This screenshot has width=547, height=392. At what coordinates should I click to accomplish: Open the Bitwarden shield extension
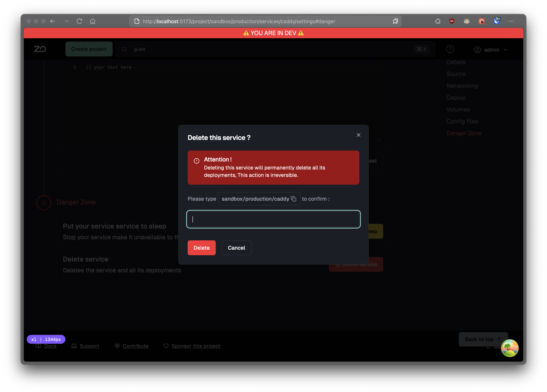pyautogui.click(x=497, y=21)
